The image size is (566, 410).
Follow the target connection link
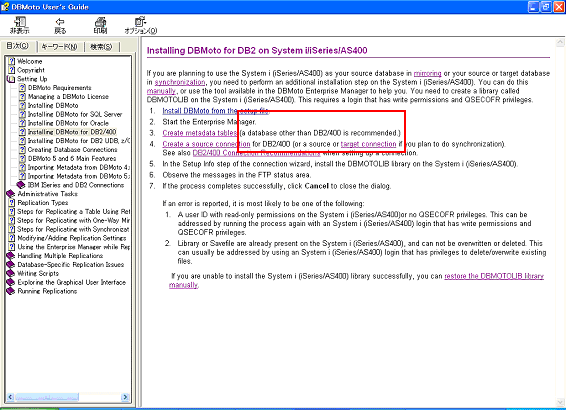[368, 144]
